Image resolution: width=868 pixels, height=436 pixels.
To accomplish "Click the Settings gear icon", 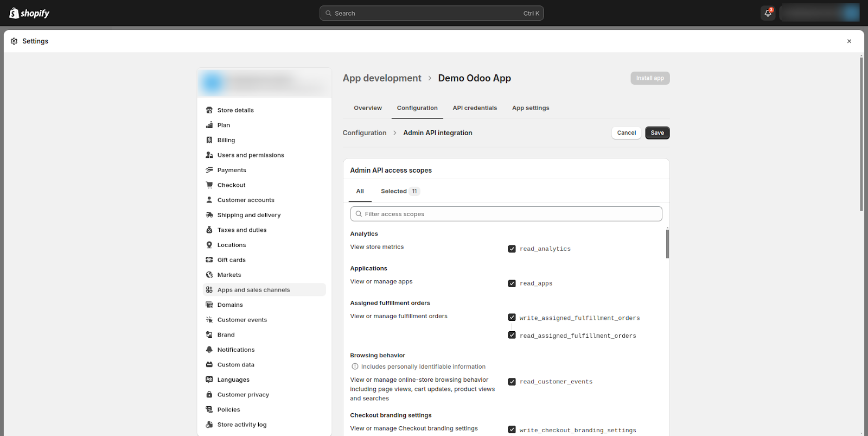I will [x=14, y=41].
